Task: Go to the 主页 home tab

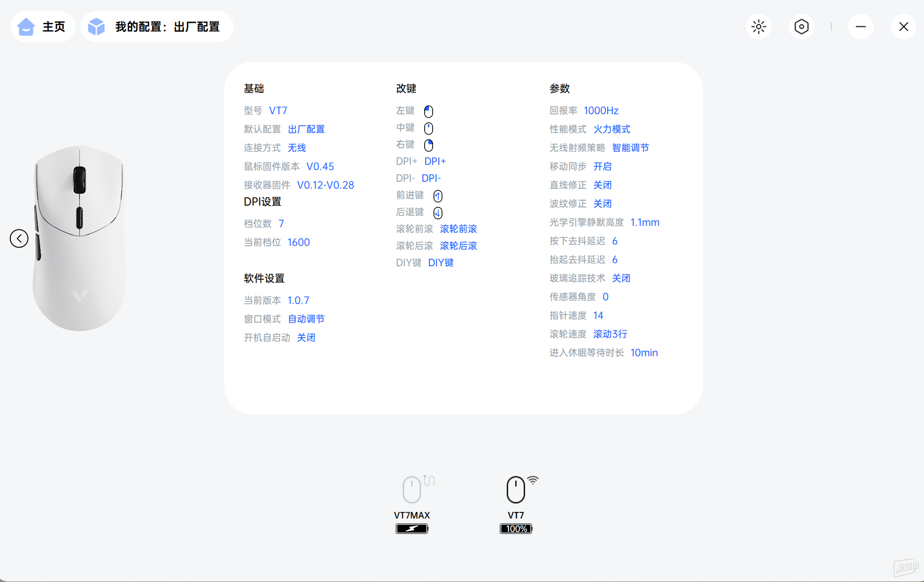Action: [43, 27]
